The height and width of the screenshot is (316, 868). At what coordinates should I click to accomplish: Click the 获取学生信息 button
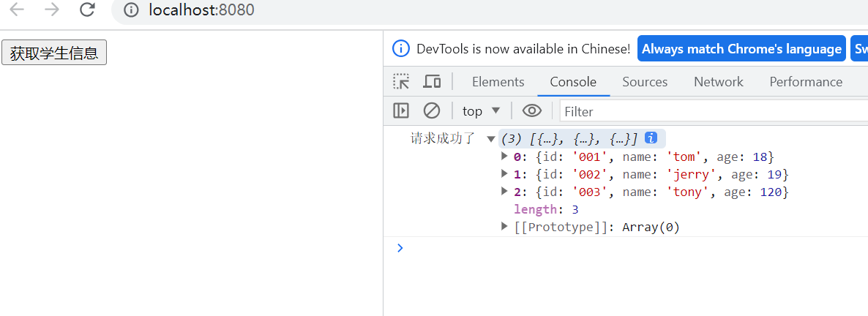[54, 53]
